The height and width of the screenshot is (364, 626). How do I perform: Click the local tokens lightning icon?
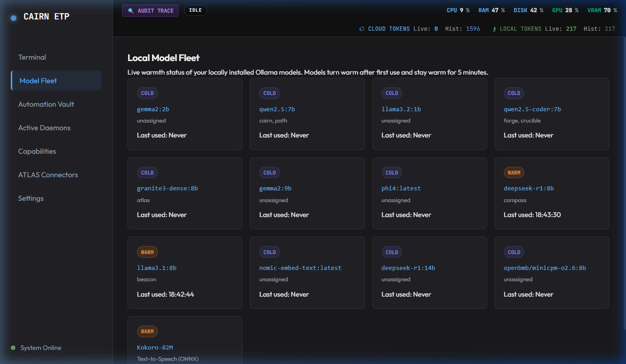(494, 29)
